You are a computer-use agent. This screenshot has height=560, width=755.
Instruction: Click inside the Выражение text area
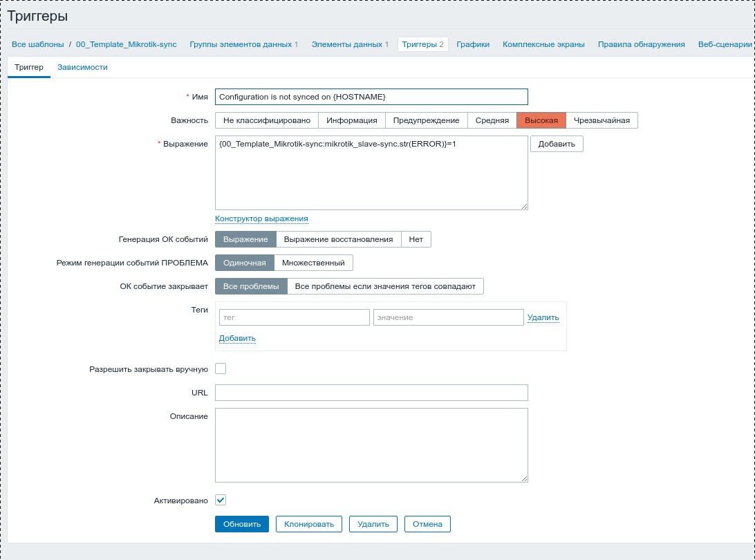371,173
